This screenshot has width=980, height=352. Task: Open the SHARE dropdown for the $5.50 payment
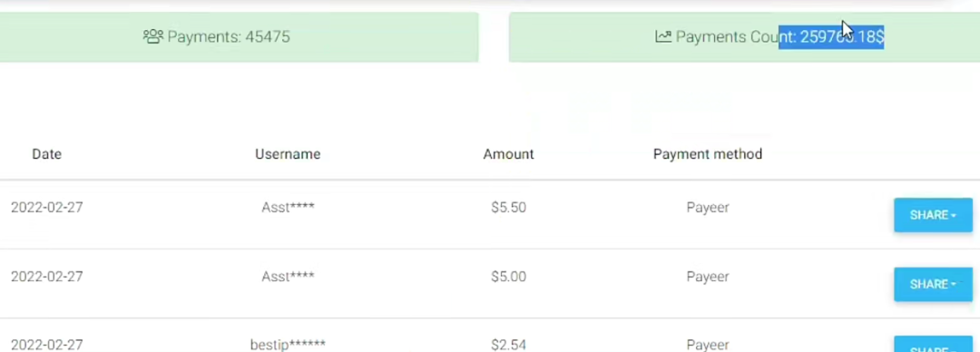(933, 215)
